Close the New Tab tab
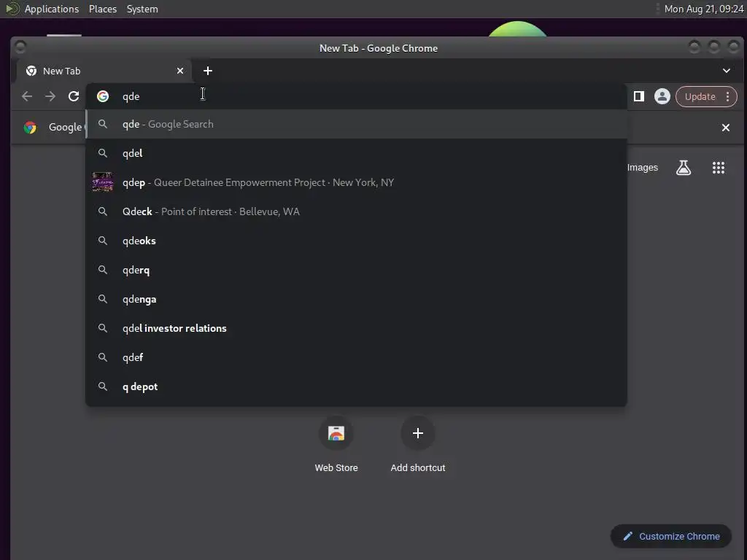 180,71
